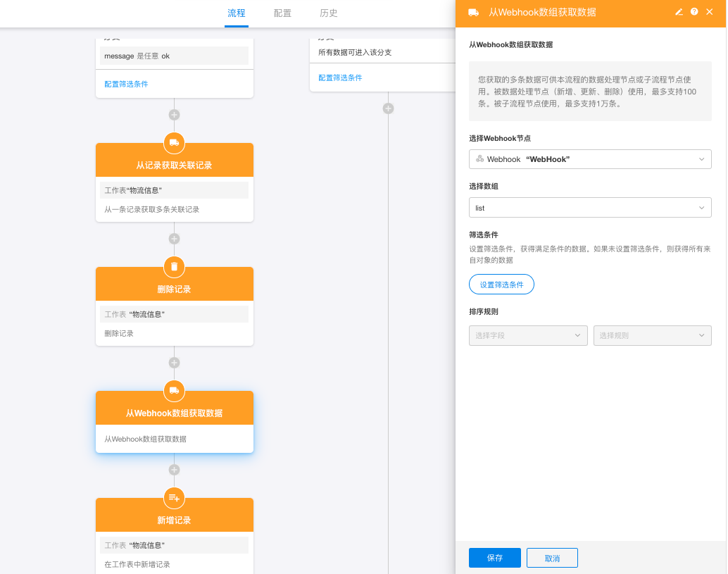
Task: Expand the 选择数组 list dropdown
Action: pyautogui.click(x=590, y=208)
